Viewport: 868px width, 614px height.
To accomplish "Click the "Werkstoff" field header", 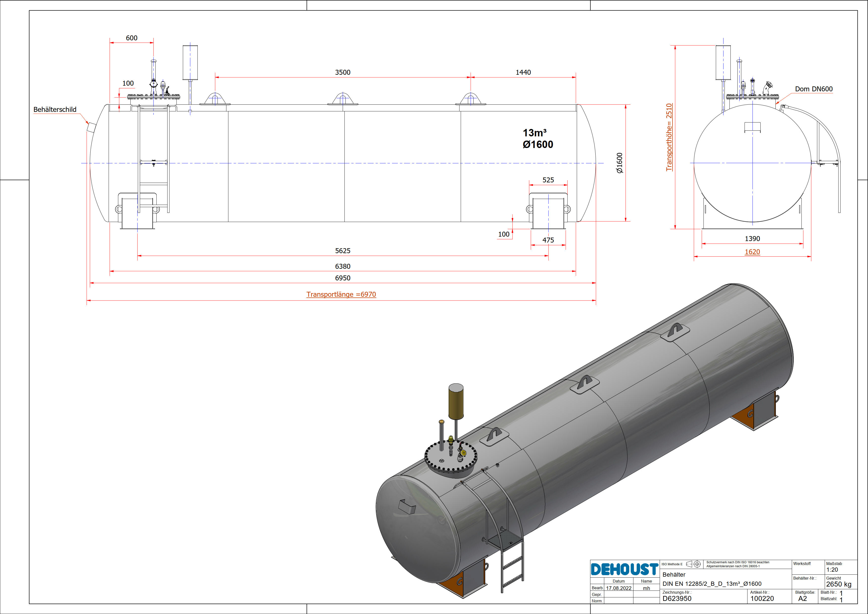I will coord(802,564).
